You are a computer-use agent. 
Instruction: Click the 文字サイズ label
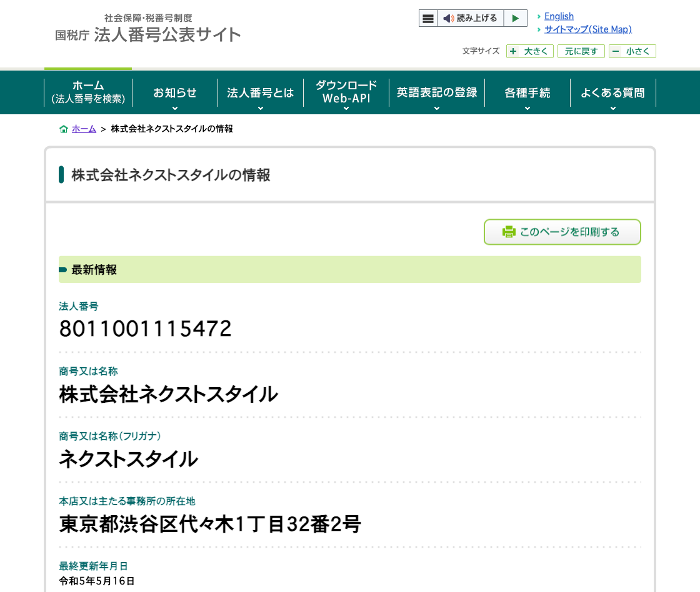[481, 51]
